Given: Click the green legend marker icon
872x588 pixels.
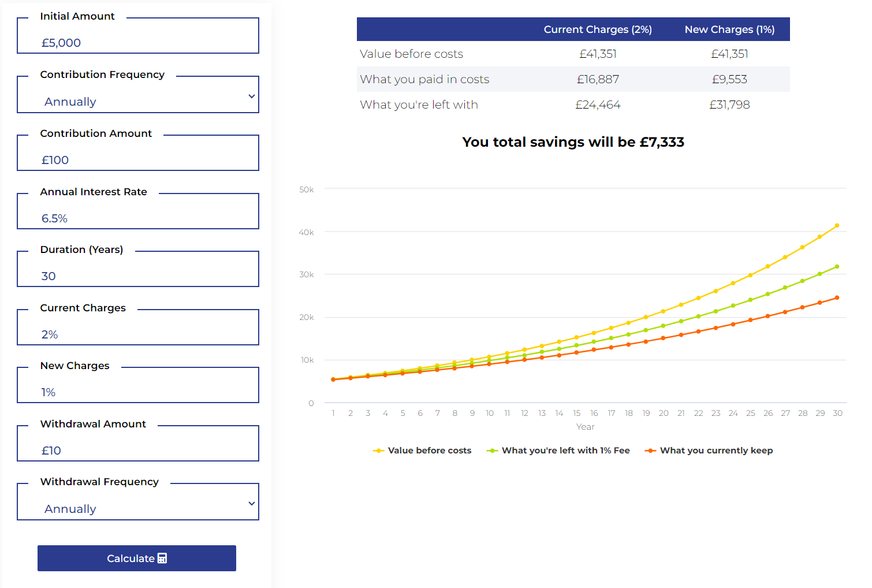Looking at the screenshot, I should (492, 451).
